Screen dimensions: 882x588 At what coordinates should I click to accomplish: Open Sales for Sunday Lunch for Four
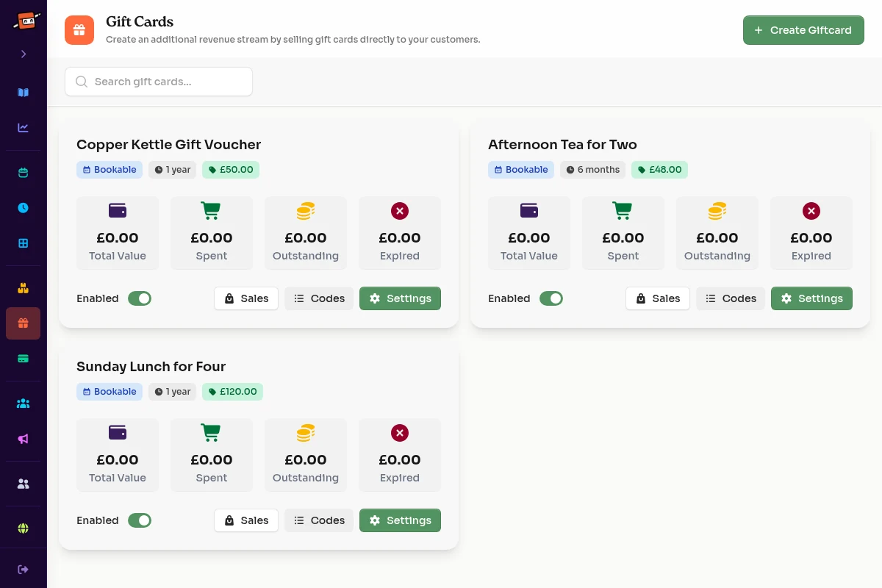click(x=246, y=520)
